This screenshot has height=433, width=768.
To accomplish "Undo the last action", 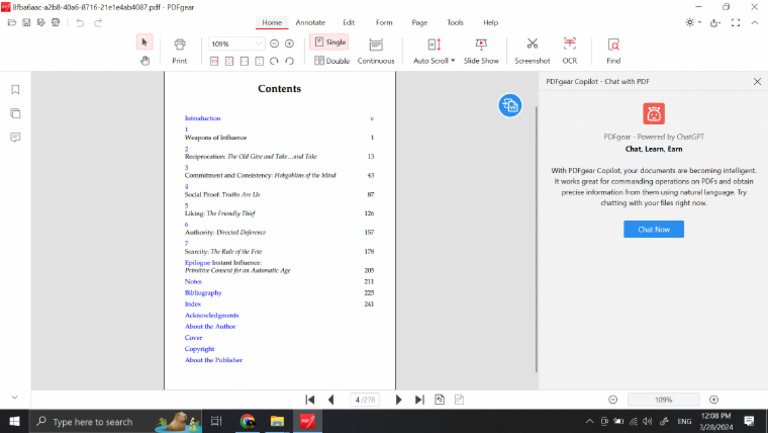I will coord(80,23).
